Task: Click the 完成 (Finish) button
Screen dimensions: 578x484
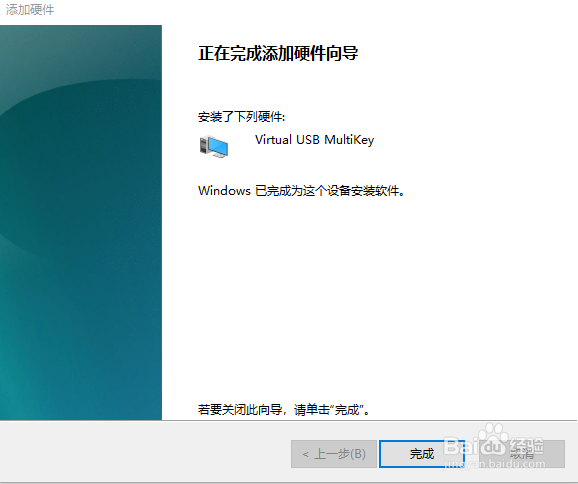Action: (x=422, y=454)
